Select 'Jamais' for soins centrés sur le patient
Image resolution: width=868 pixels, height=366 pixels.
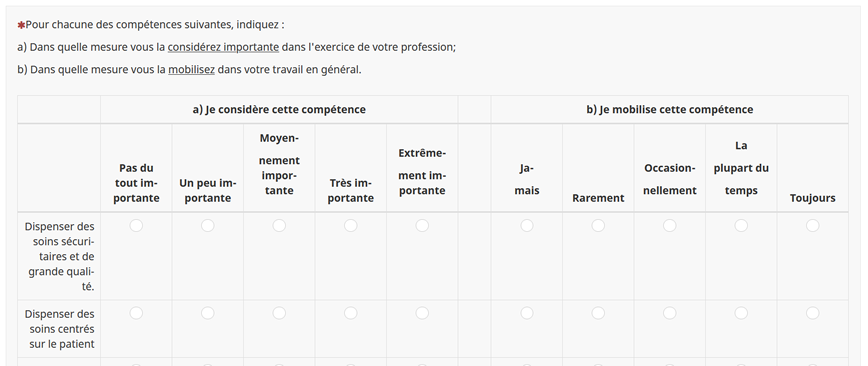pos(527,313)
